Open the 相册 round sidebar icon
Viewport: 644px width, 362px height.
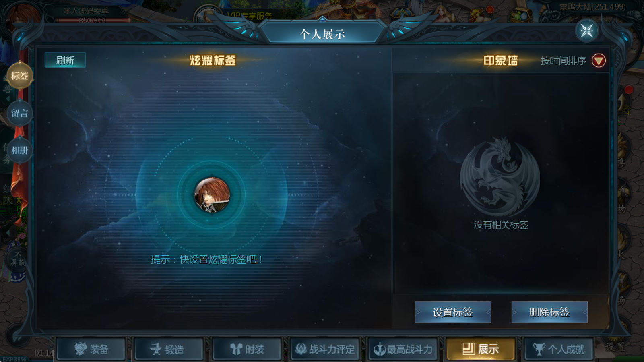pos(19,150)
